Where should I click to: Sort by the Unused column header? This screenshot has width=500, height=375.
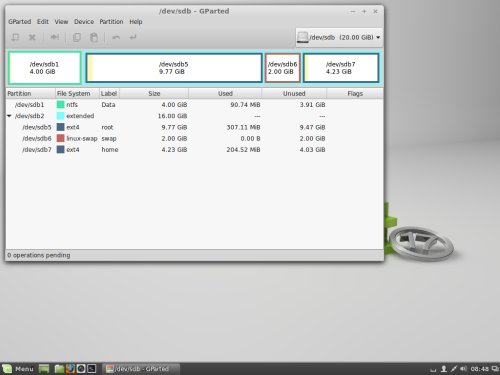click(x=294, y=94)
